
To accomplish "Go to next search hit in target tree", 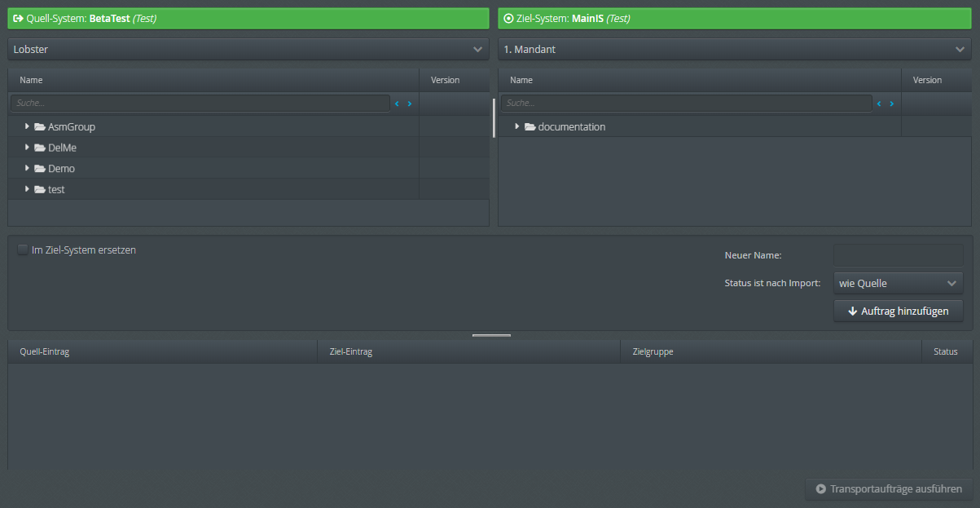I will (x=892, y=104).
